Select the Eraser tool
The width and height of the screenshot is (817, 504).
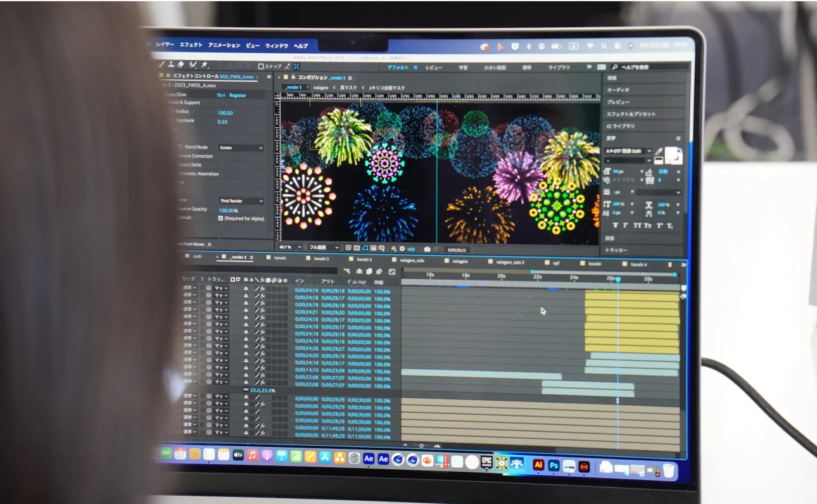(181, 65)
